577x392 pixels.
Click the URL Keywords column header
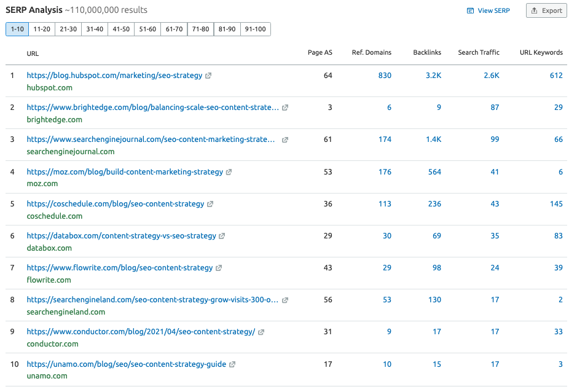(x=541, y=53)
